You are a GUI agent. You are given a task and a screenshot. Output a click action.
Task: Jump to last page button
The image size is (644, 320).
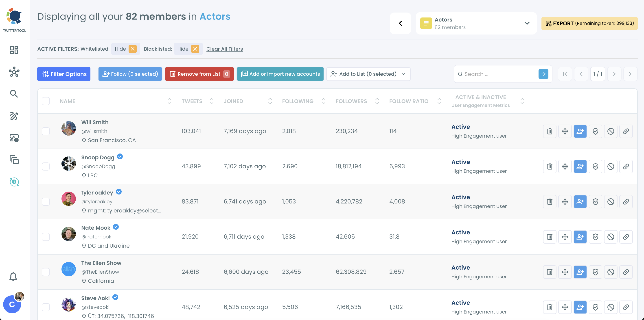(630, 74)
